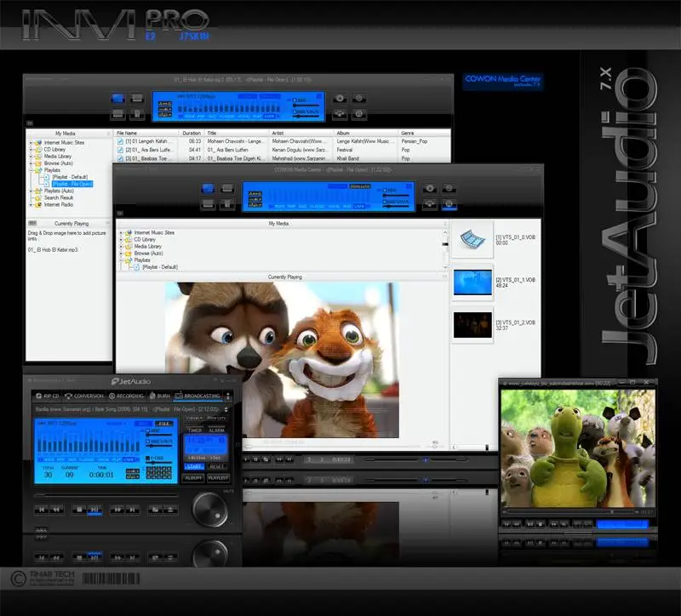Expand Browse (Auto) node in back window

[31, 163]
